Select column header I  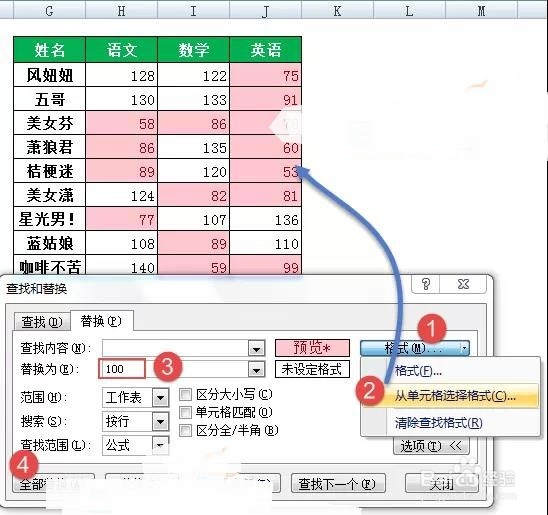pos(193,10)
